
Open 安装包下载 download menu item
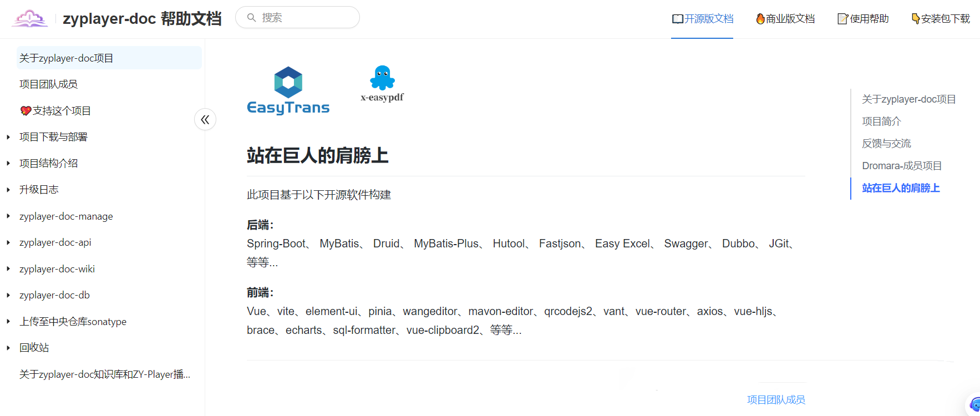tap(941, 19)
